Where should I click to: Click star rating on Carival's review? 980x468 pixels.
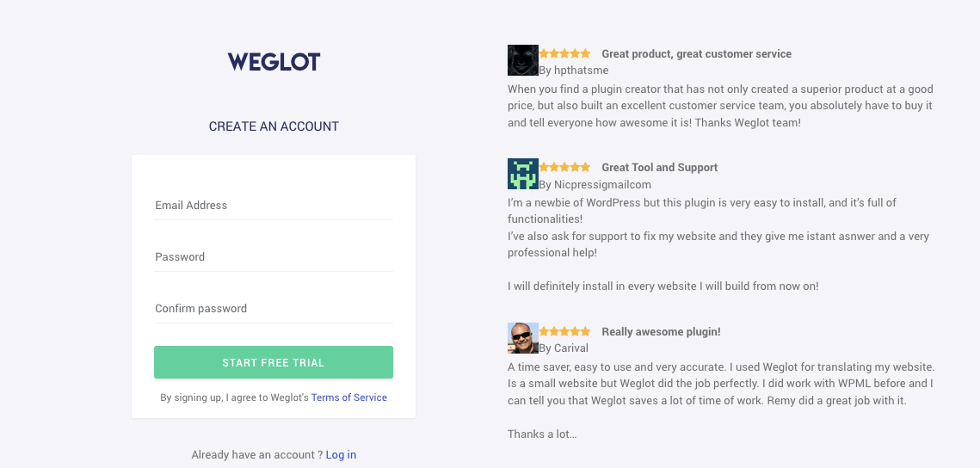[565, 331]
